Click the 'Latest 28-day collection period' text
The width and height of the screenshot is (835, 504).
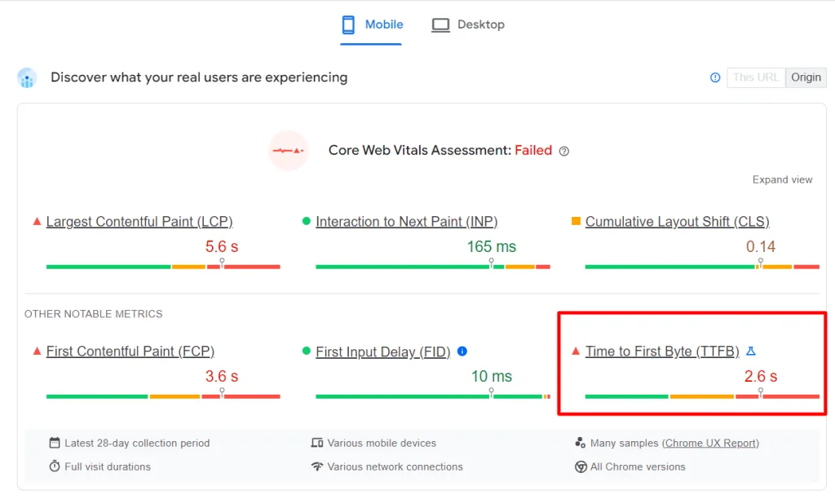click(x=137, y=444)
